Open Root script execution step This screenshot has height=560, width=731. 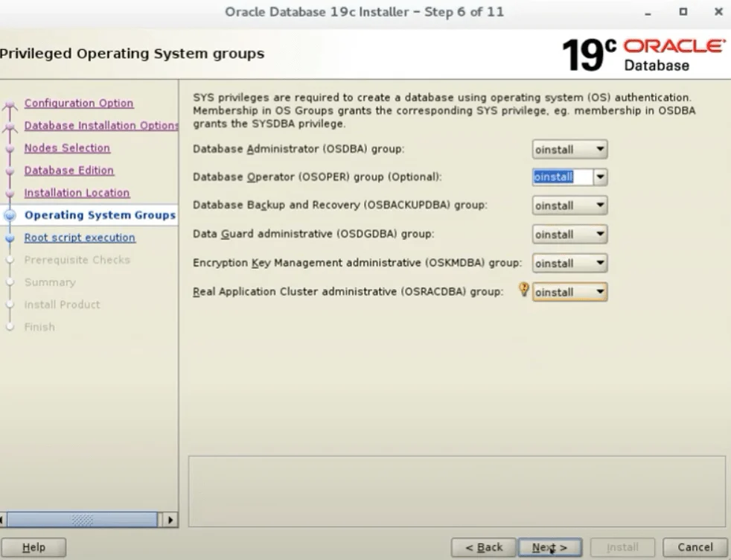(x=80, y=238)
